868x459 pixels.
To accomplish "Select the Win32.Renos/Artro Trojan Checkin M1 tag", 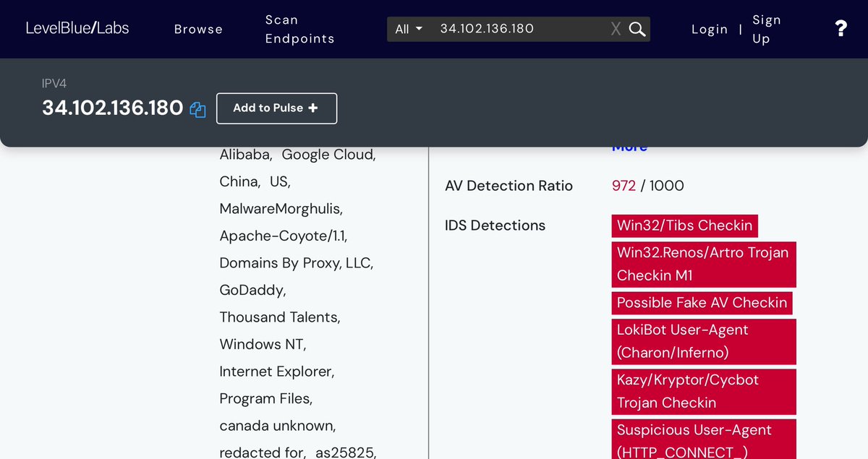I will (703, 264).
